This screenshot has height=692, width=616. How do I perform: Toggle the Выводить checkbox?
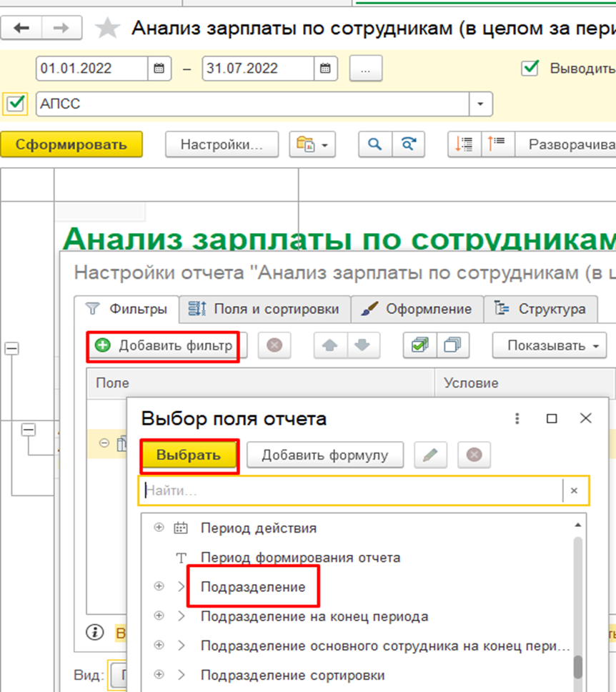pyautogui.click(x=530, y=69)
